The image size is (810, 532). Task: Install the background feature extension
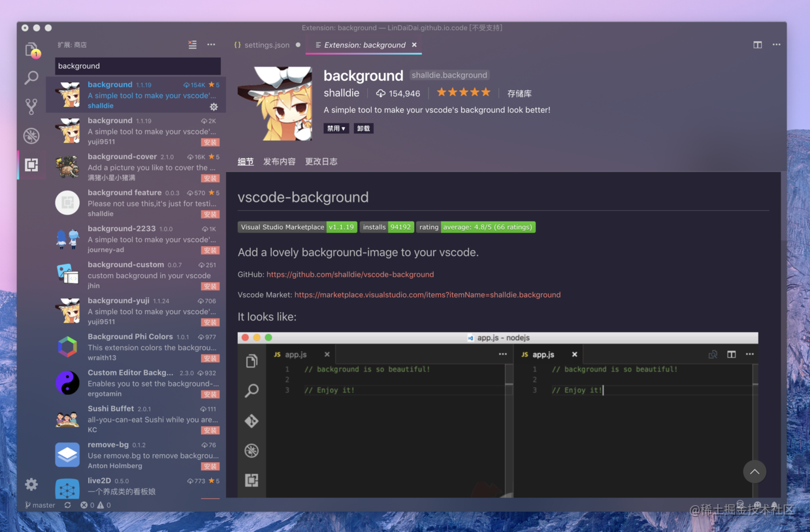pyautogui.click(x=210, y=214)
